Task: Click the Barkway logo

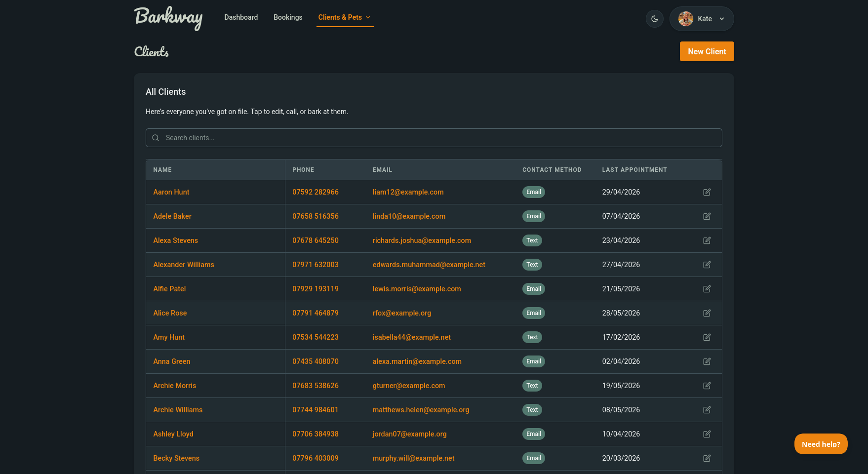Action: pos(168,18)
